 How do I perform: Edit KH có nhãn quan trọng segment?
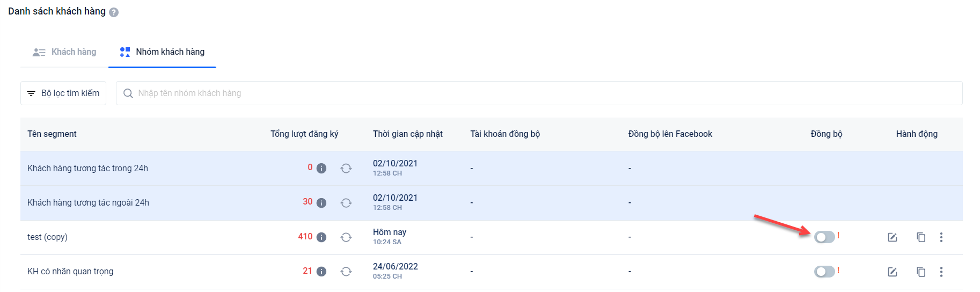(893, 272)
